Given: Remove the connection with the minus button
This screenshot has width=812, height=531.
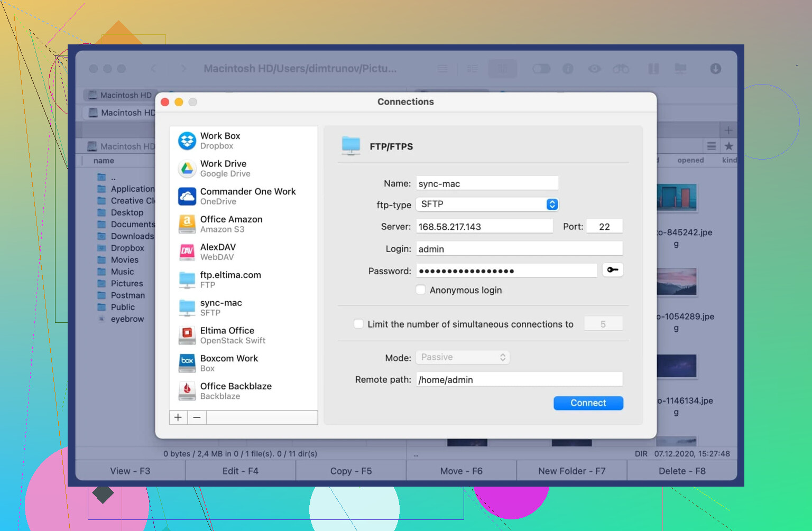Looking at the screenshot, I should point(197,417).
